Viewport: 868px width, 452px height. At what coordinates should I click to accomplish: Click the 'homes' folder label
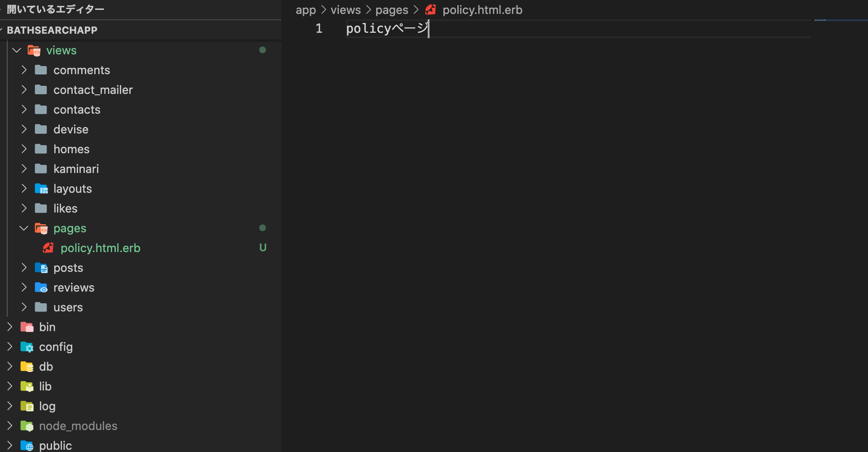point(71,149)
